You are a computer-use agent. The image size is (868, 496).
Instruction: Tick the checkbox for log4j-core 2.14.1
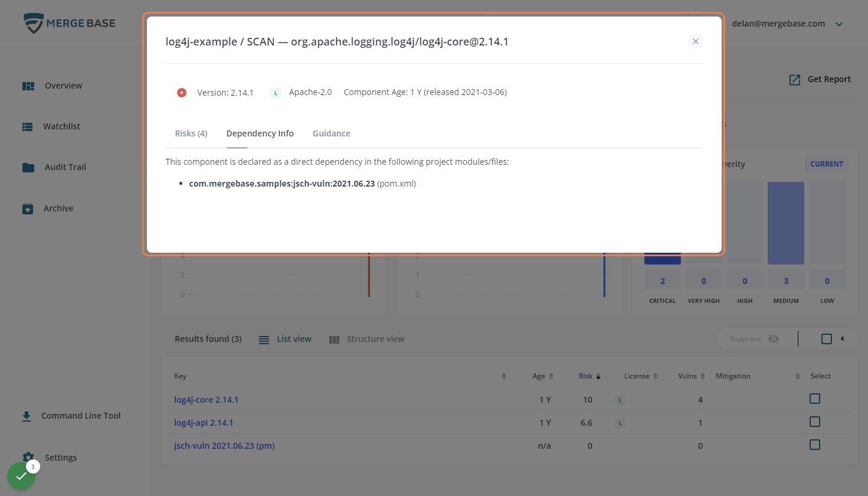815,399
